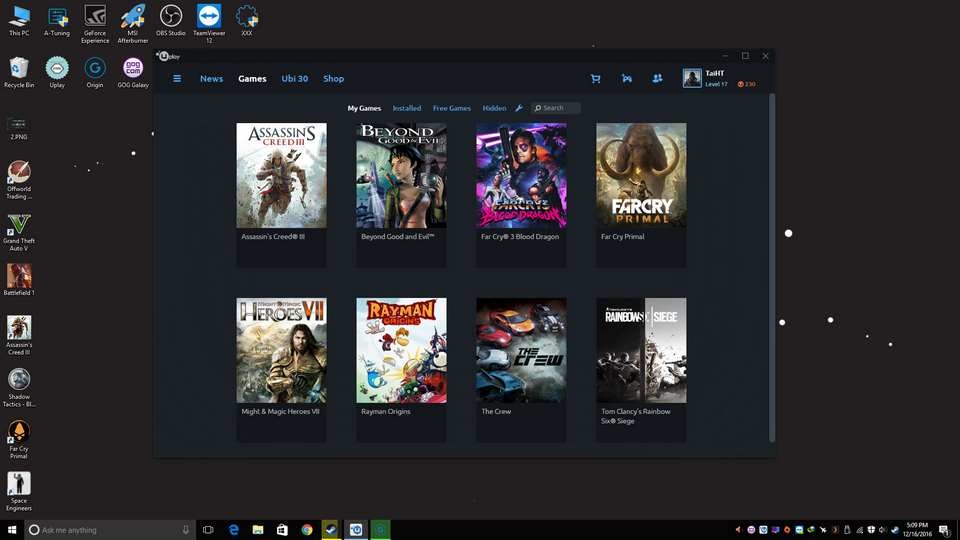This screenshot has height=540, width=960.
Task: Select the Origin desktop shortcut
Action: 95,73
